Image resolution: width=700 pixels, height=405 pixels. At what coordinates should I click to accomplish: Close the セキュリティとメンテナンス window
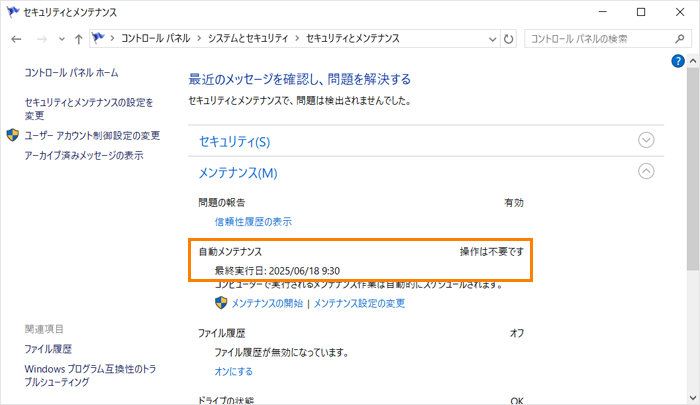[680, 12]
